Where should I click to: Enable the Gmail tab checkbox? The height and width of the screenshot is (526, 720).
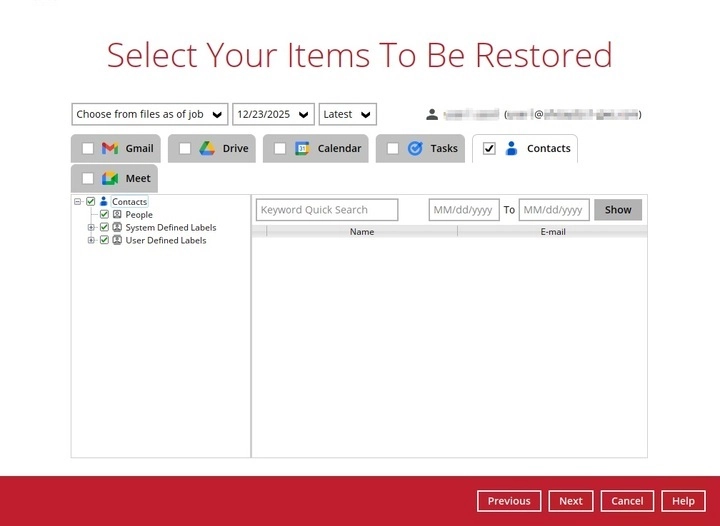tap(88, 149)
